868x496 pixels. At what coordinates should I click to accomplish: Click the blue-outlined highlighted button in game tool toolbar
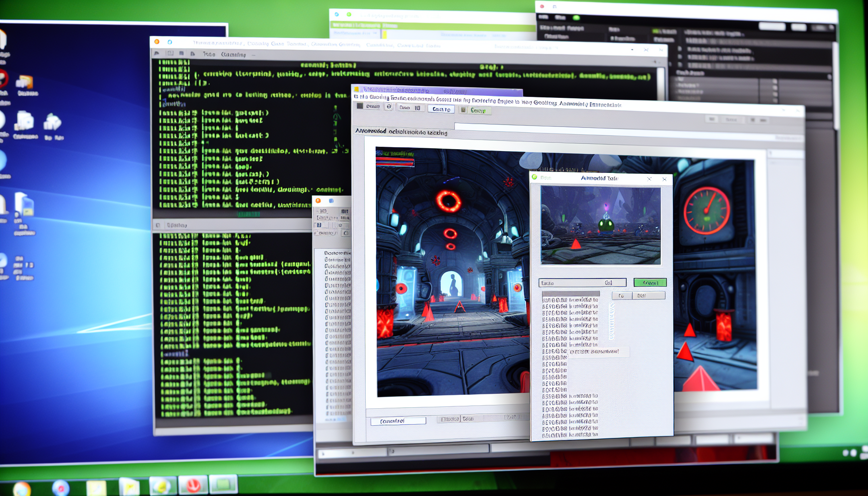pyautogui.click(x=441, y=109)
